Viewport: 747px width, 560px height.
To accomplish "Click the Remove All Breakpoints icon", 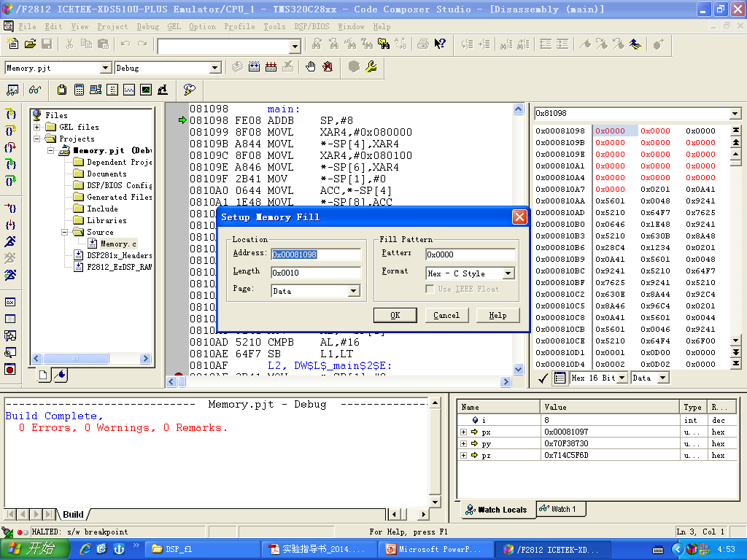I will tap(328, 67).
